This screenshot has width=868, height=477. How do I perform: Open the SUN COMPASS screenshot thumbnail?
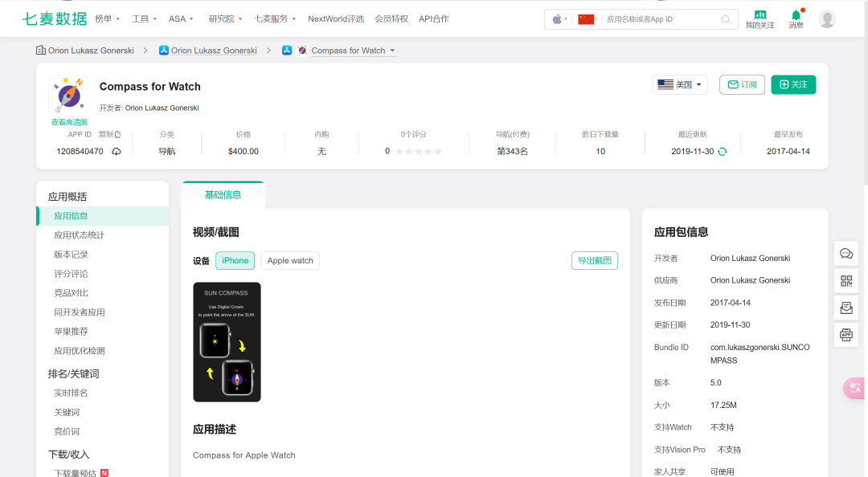click(x=227, y=342)
